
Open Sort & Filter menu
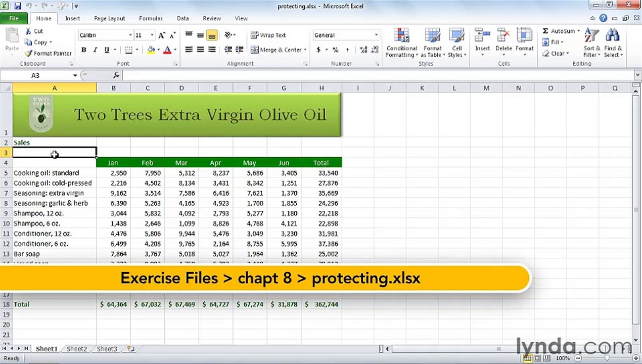tap(591, 43)
